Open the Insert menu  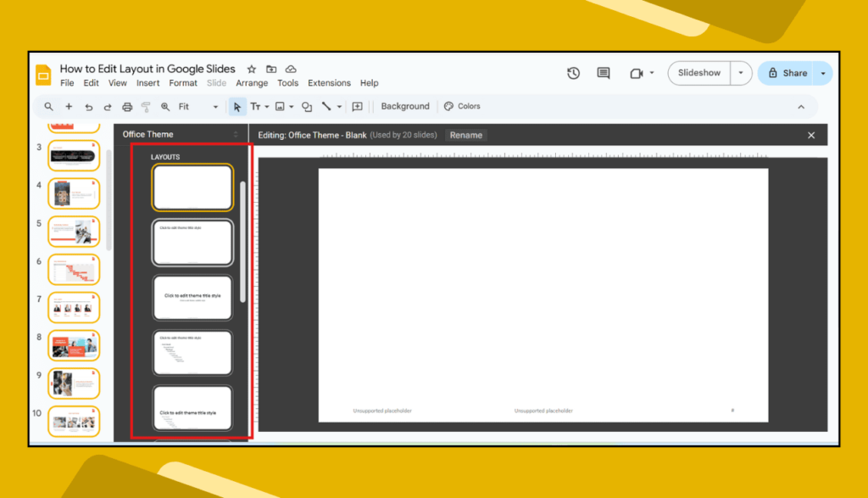click(x=147, y=83)
